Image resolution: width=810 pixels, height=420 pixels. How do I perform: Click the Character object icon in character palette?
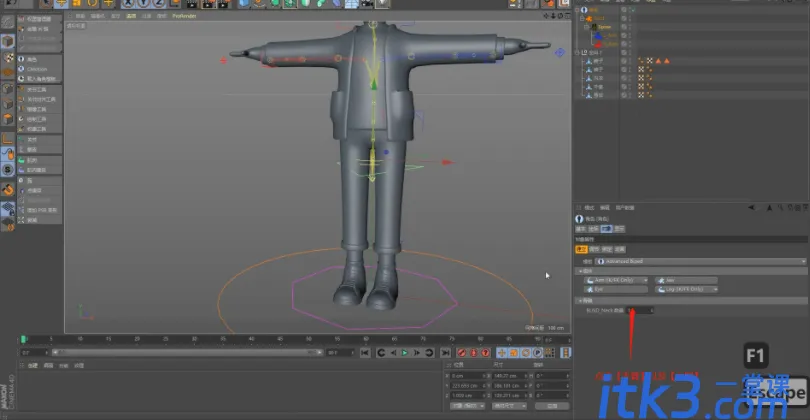pos(40,59)
